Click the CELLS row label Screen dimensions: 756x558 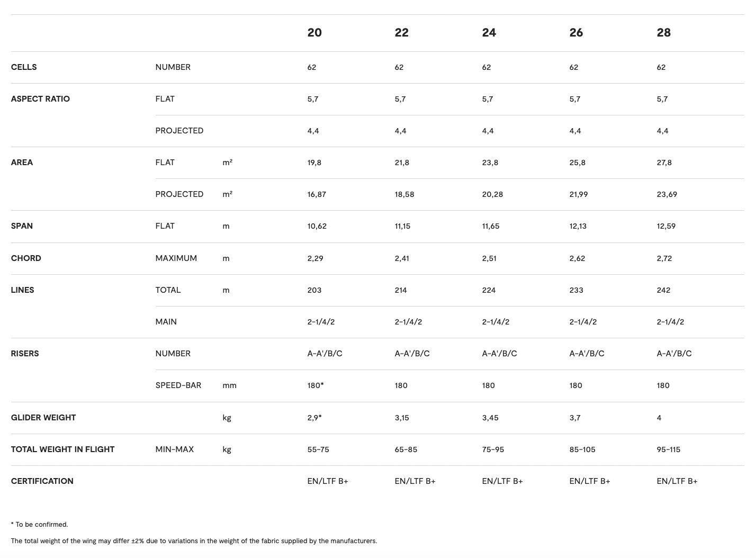pyautogui.click(x=24, y=67)
